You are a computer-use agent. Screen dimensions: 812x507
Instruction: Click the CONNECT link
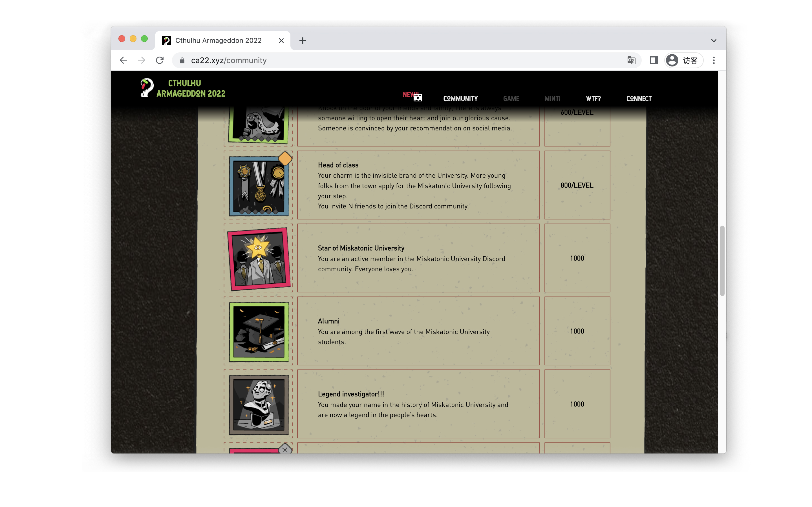pyautogui.click(x=639, y=99)
